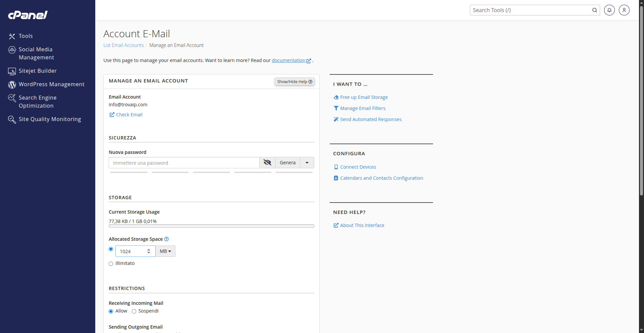The height and width of the screenshot is (333, 644).
Task: Open Social Media Management menu item
Action: point(36,53)
